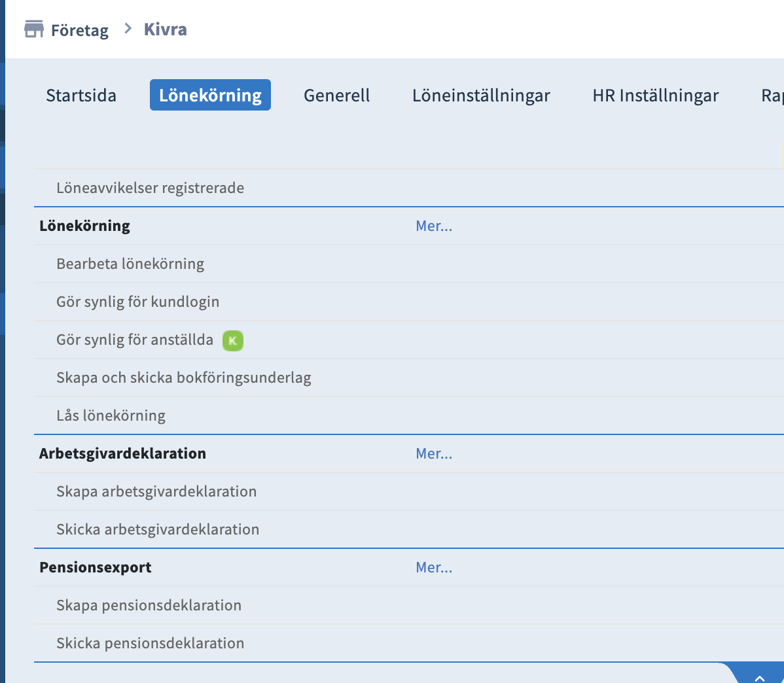Choose Skapa arbetsgivardeklaration
The image size is (784, 683).
[x=156, y=491]
